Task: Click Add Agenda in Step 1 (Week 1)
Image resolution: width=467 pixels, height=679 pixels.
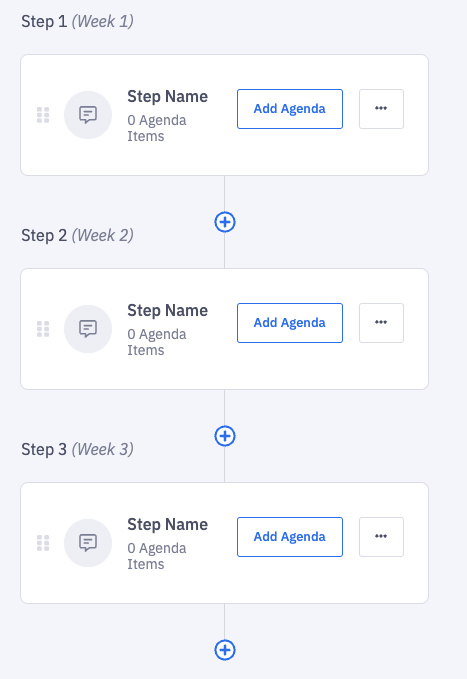Action: (x=290, y=109)
